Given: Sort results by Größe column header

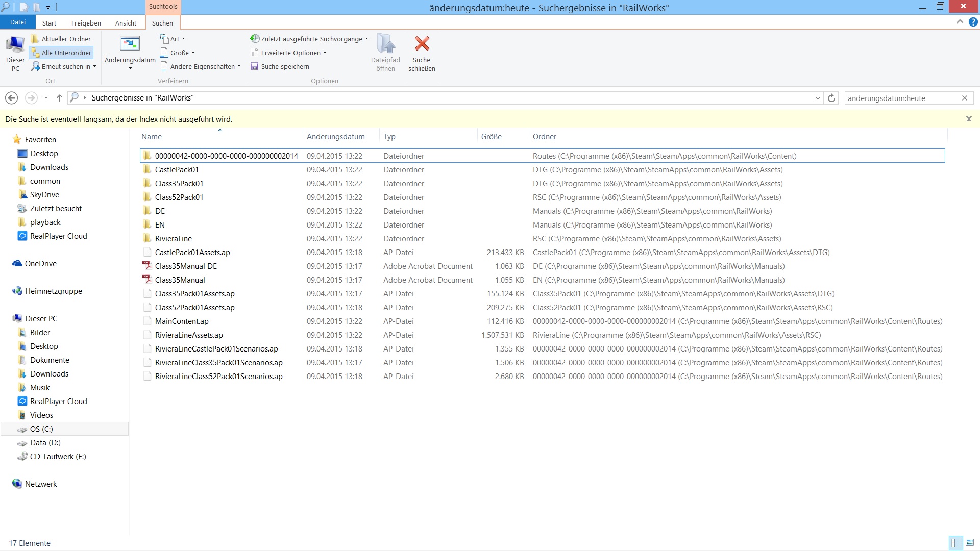Looking at the screenshot, I should [492, 137].
